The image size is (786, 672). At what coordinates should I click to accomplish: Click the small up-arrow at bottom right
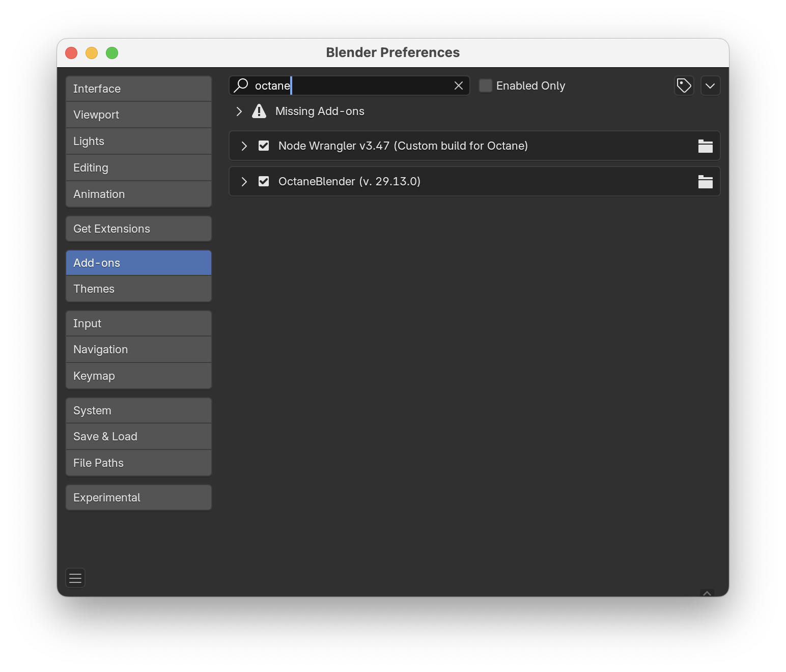[707, 593]
